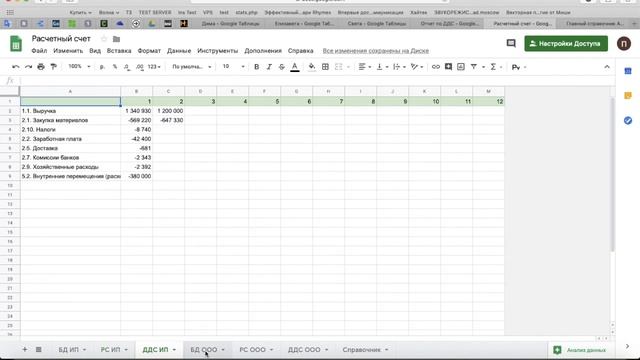The height and width of the screenshot is (360, 640).
Task: Switch to the БД ООО sheet tab
Action: click(x=204, y=350)
